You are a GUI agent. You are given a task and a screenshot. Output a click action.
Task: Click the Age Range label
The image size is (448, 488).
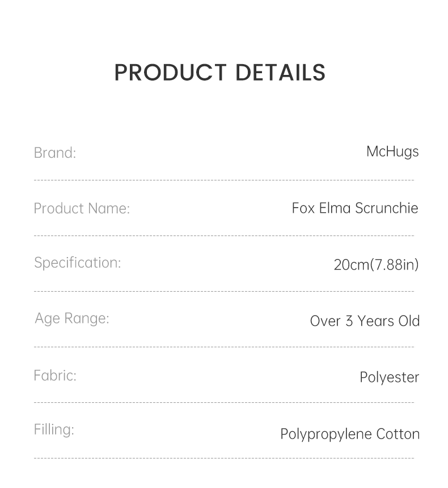[72, 318]
